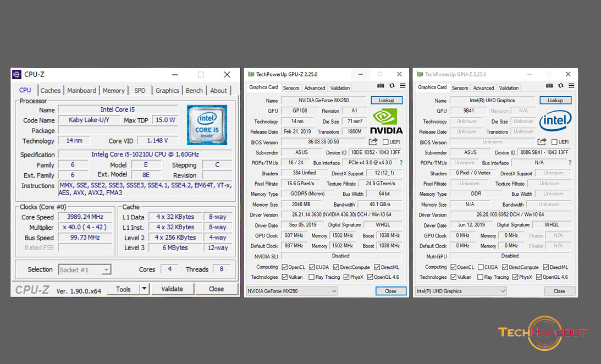Toggle Vulkan checkbox in MX250 window
601x364 pixels.
(x=284, y=277)
